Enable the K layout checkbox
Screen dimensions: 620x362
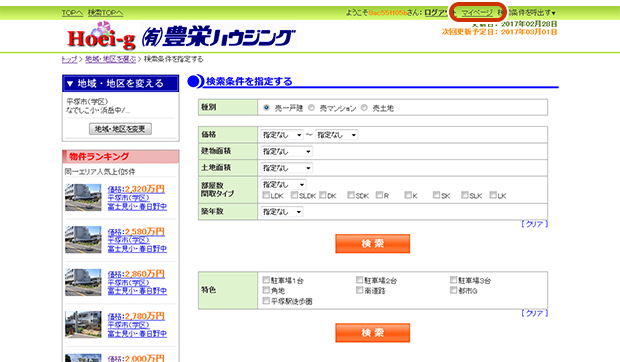pyautogui.click(x=408, y=195)
